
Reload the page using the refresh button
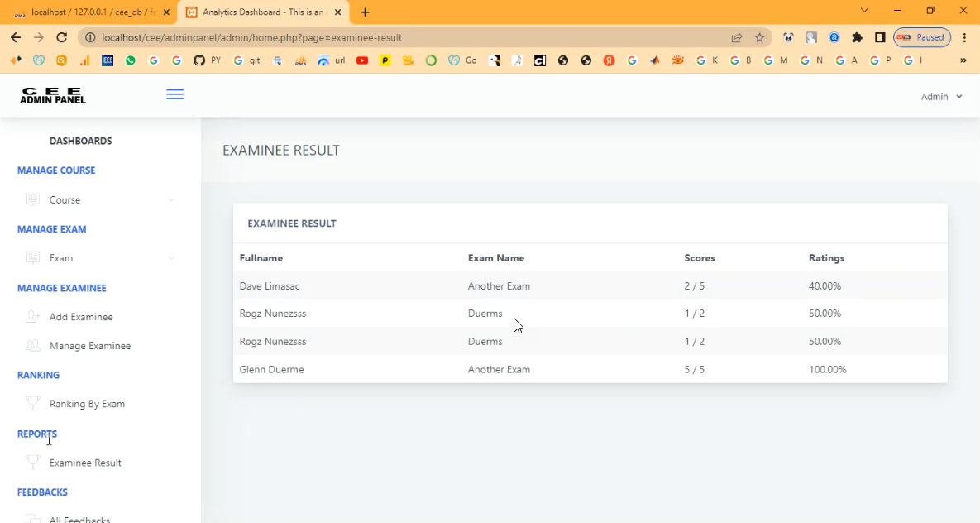[x=61, y=37]
